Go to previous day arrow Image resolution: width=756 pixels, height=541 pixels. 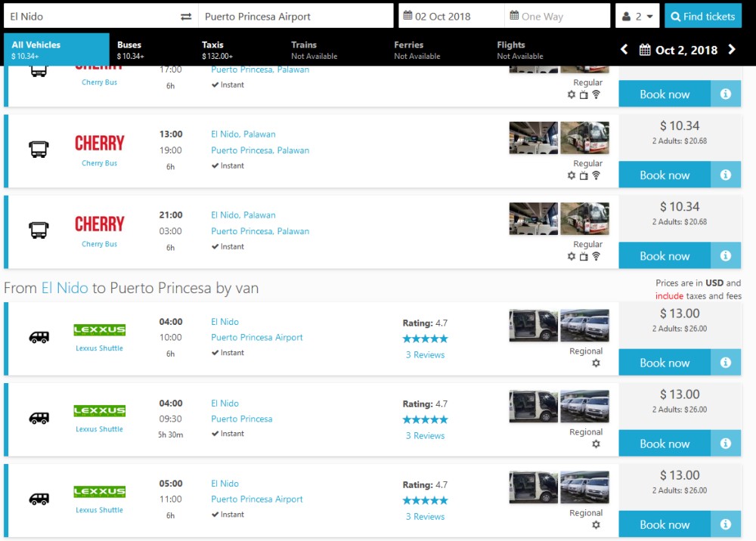pyautogui.click(x=624, y=49)
